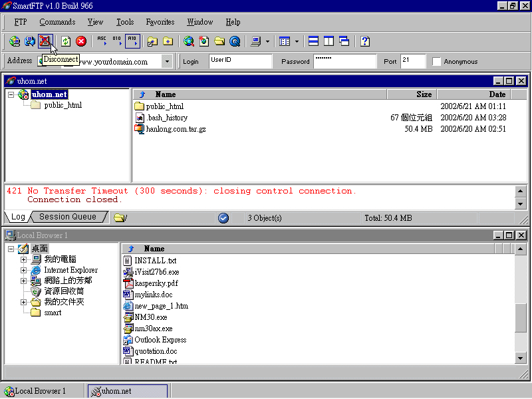
Task: Abort with the red X stop icon
Action: (x=81, y=41)
